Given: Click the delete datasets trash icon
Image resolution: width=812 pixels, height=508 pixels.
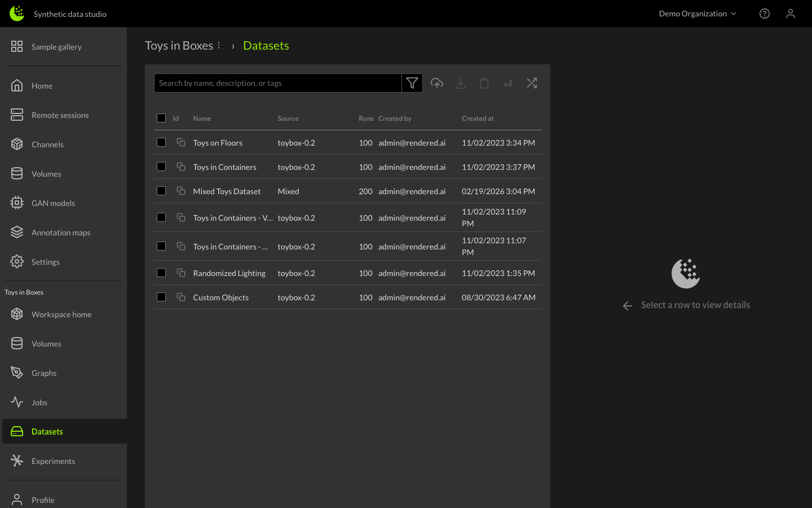Looking at the screenshot, I should (484, 83).
